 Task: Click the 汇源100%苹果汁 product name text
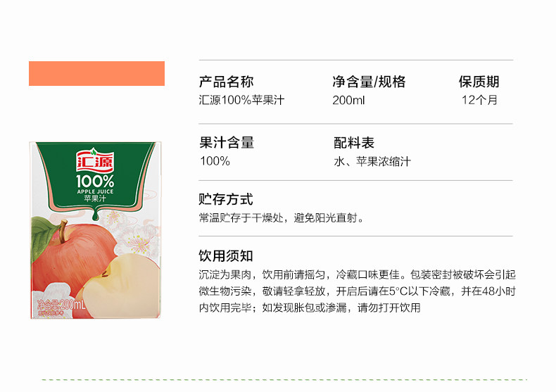(241, 100)
